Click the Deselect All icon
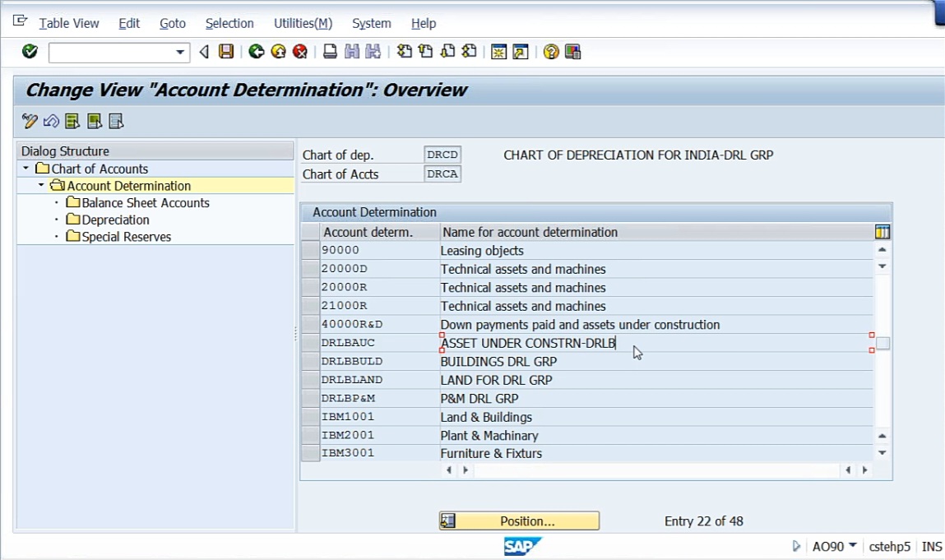This screenshot has height=560, width=945. (116, 121)
